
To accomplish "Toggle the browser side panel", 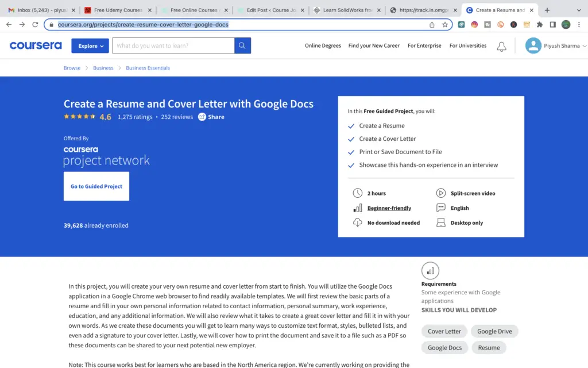I will point(553,24).
